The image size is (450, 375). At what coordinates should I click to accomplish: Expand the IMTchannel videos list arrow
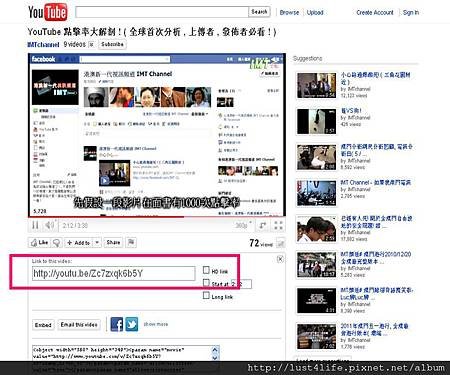point(92,44)
